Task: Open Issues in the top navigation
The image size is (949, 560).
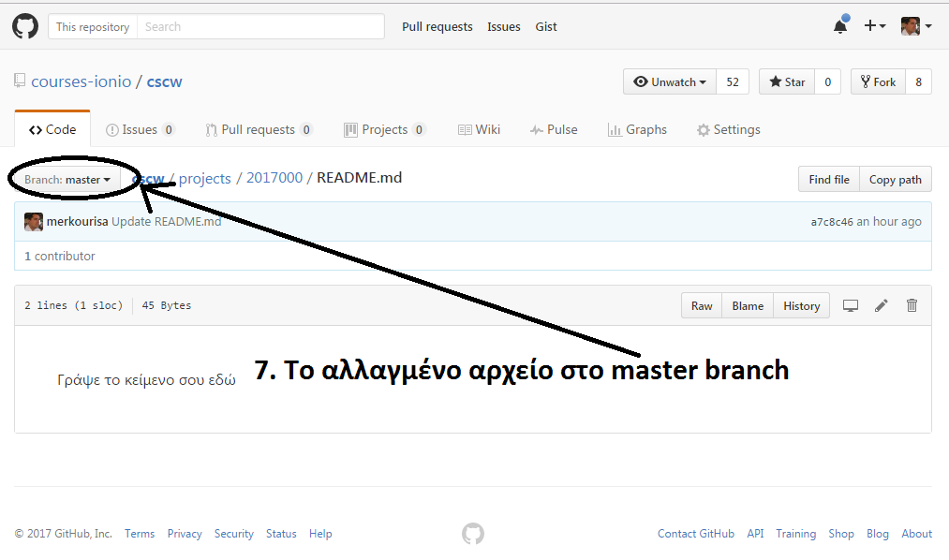Action: [x=504, y=26]
